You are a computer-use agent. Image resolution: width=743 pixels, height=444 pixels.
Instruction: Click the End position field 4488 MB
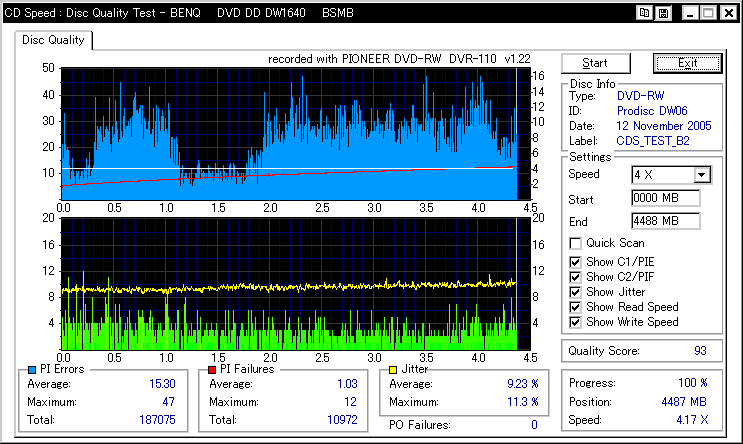tap(665, 221)
